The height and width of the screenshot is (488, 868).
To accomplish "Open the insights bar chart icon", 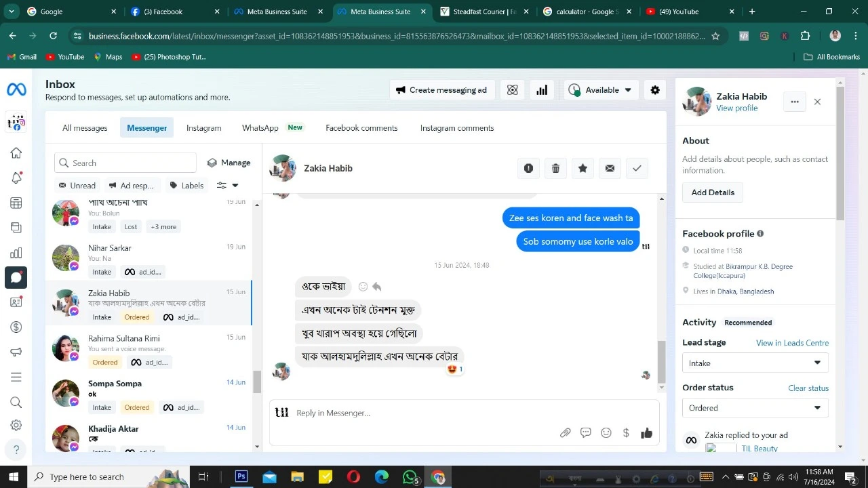I will (x=542, y=90).
